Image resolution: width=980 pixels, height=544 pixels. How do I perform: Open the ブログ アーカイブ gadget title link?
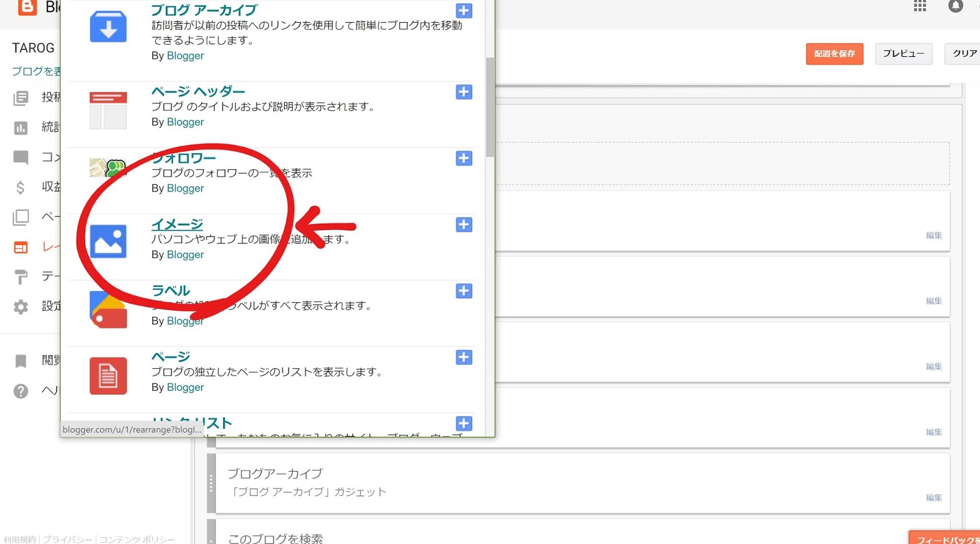[204, 10]
